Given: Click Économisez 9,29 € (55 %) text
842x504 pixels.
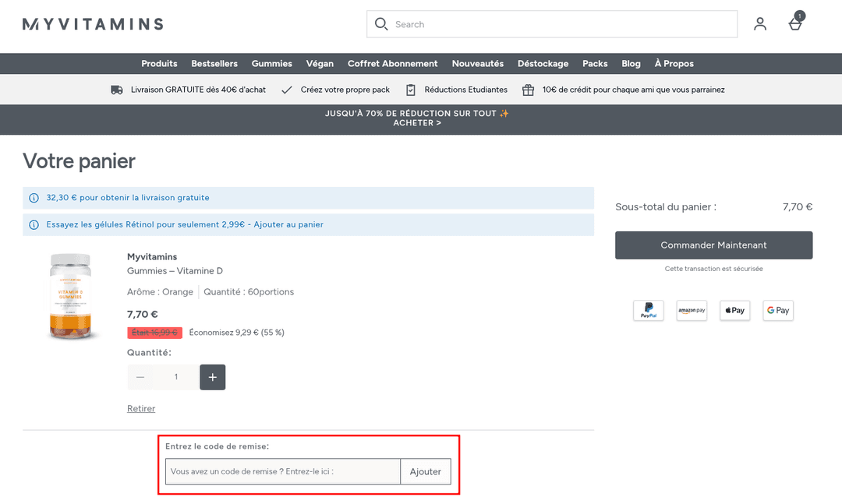Looking at the screenshot, I should pos(237,333).
